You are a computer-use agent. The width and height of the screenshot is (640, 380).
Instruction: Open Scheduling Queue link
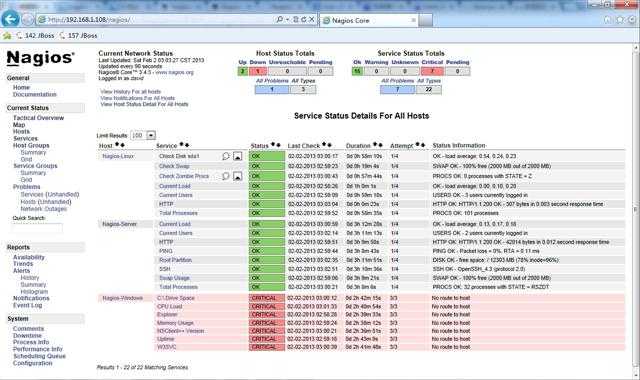[39, 356]
